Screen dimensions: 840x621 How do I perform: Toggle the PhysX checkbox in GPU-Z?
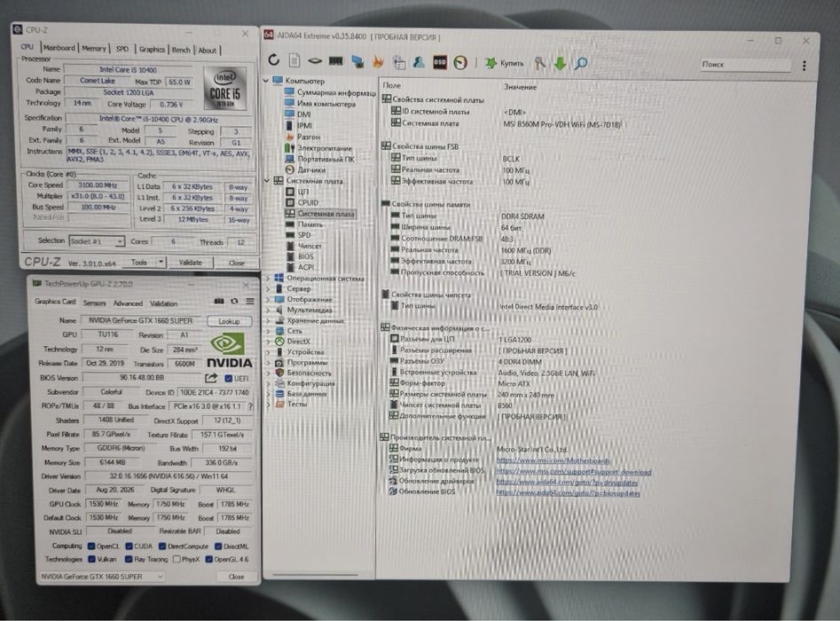coord(177,560)
